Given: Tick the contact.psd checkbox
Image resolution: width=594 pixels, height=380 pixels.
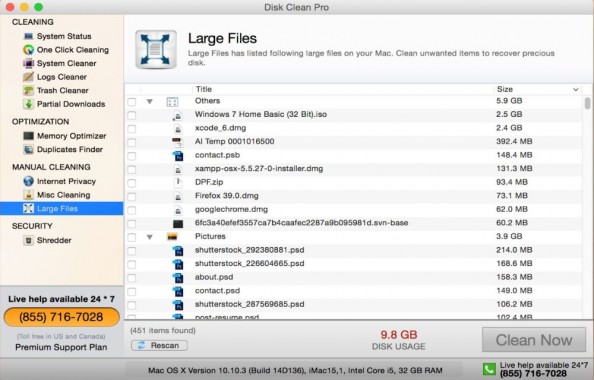Looking at the screenshot, I should point(131,292).
